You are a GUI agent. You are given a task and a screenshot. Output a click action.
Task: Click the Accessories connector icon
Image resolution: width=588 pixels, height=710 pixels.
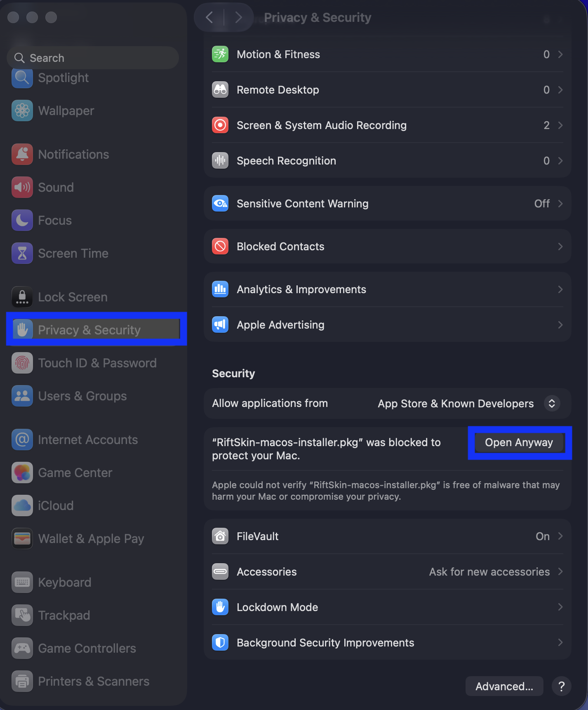coord(220,572)
